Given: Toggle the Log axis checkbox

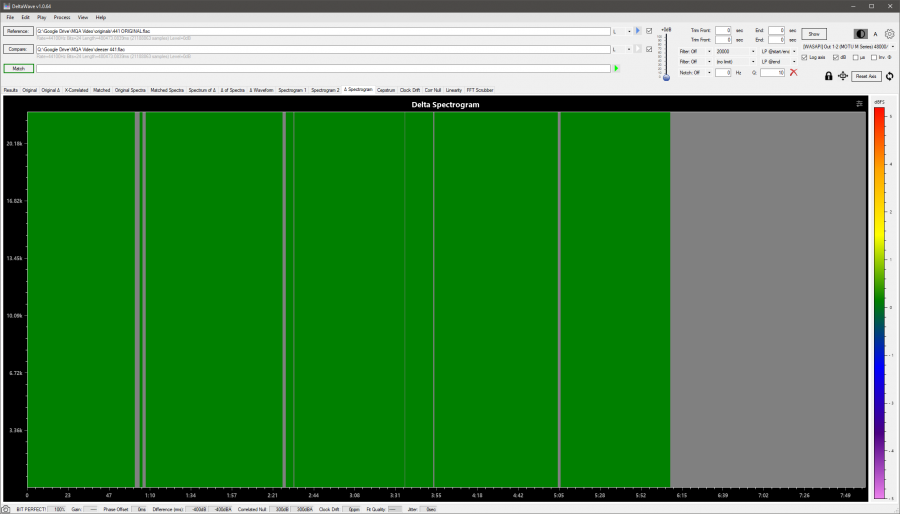Looking at the screenshot, I should coord(805,57).
